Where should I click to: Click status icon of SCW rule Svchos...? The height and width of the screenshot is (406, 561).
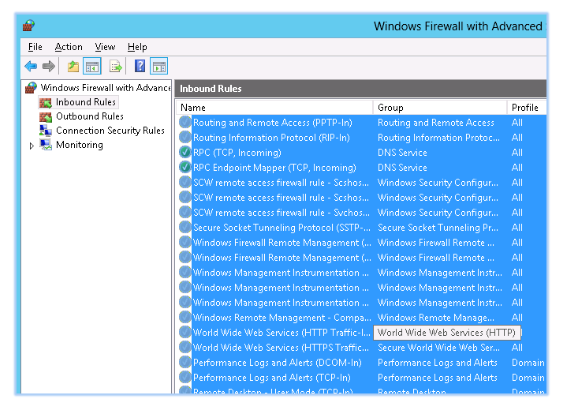(x=185, y=212)
